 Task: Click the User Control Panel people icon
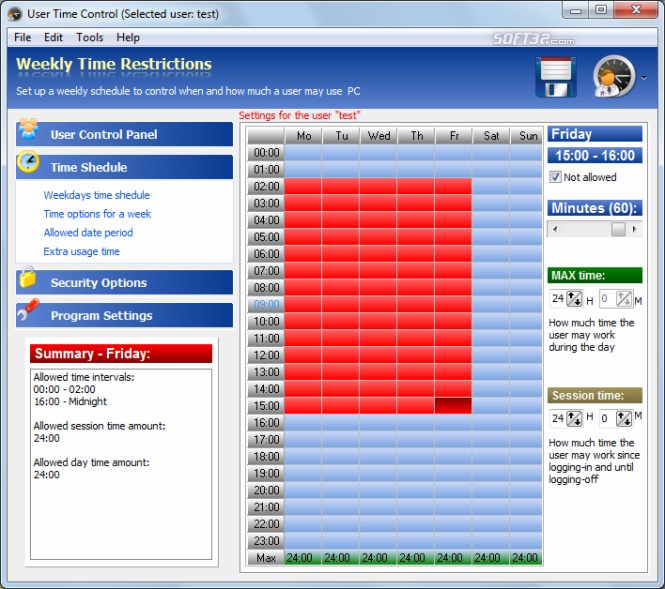(x=29, y=129)
